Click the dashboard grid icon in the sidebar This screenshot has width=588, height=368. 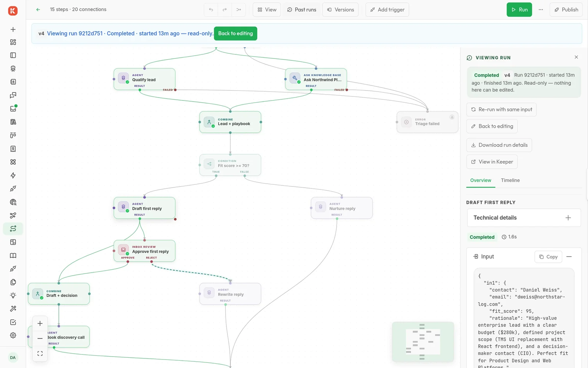13,42
